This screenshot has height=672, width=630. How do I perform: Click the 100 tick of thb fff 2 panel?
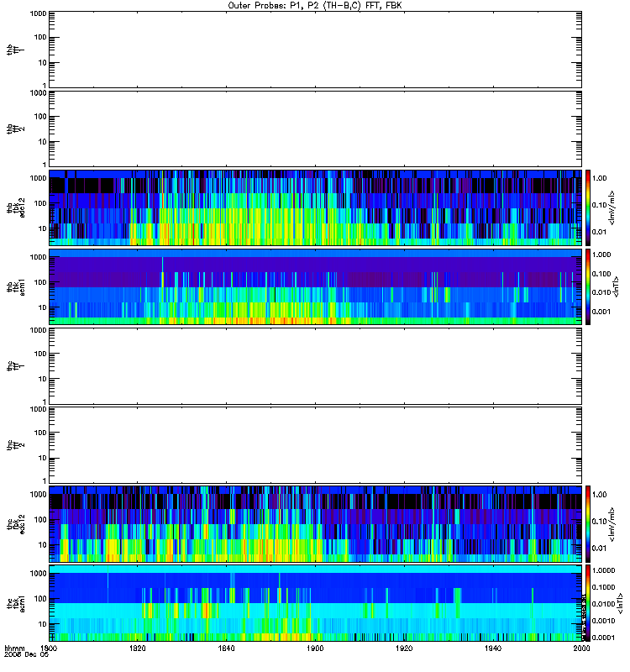pyautogui.click(x=40, y=117)
